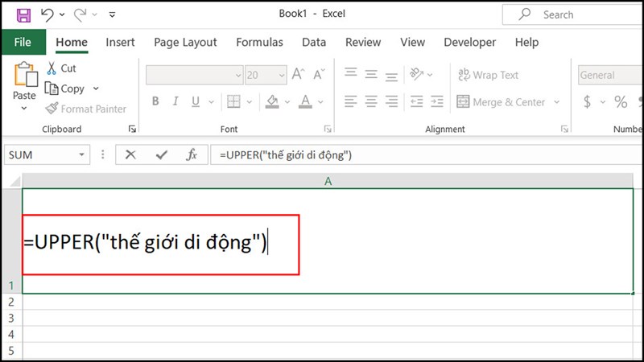Click Decrease Indent icon

(416, 101)
